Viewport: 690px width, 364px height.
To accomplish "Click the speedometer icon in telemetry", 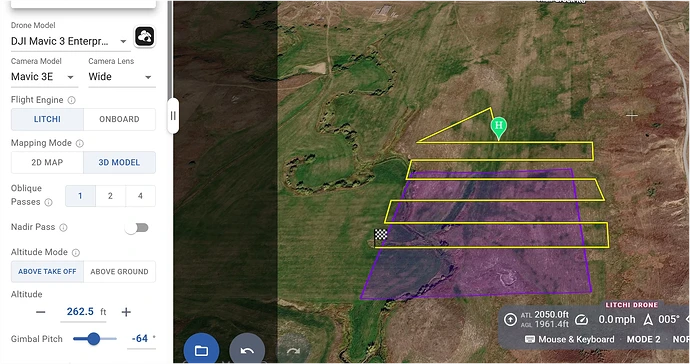I will pyautogui.click(x=581, y=320).
